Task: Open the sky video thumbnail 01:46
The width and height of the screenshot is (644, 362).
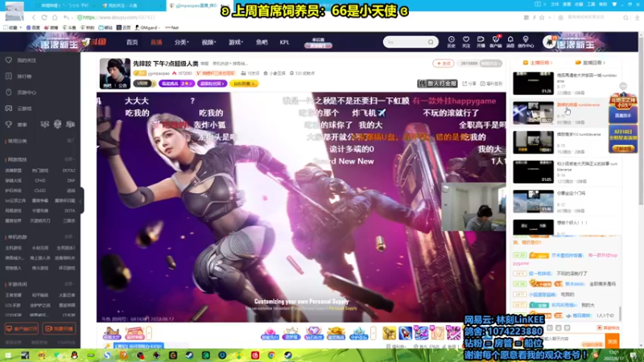Action: pos(533,201)
